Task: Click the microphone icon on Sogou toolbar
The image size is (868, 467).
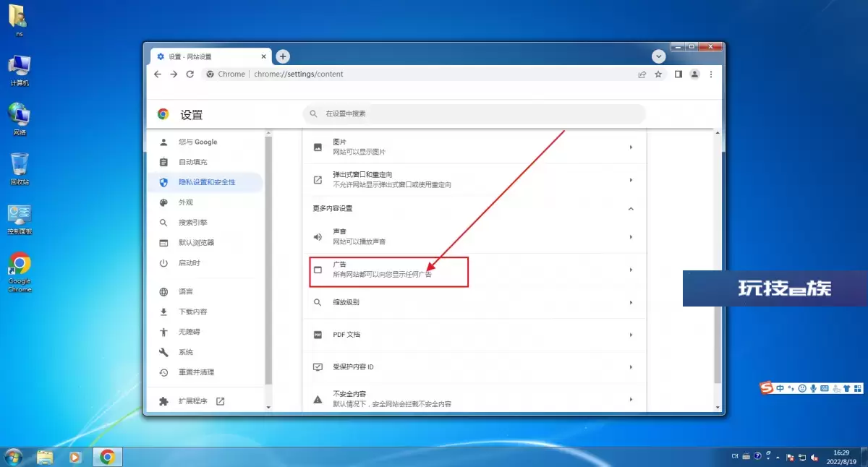Action: [813, 388]
